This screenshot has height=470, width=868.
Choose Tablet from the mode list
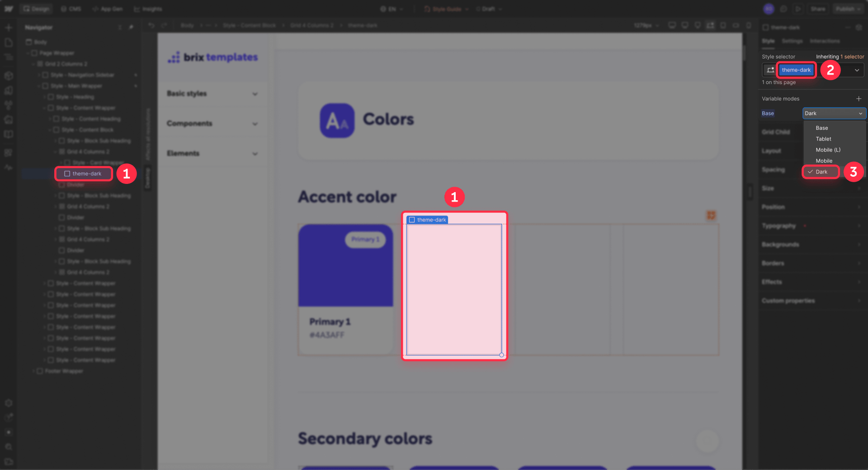[835, 139]
